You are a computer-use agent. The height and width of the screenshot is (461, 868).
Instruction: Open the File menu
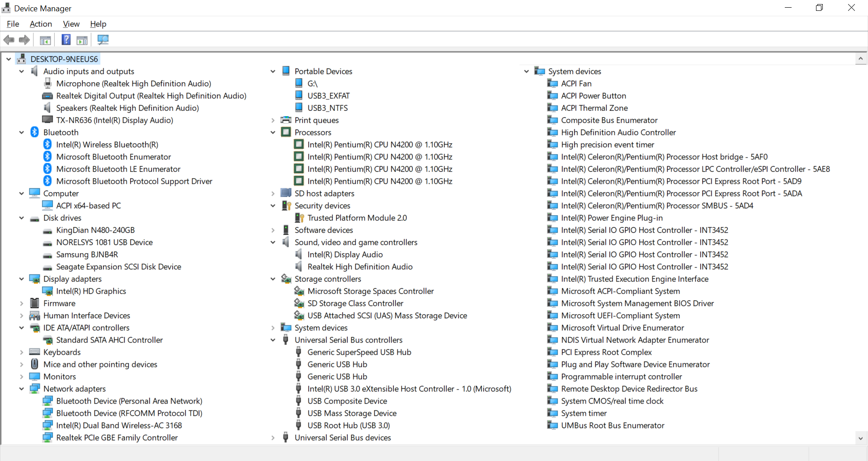tap(13, 24)
